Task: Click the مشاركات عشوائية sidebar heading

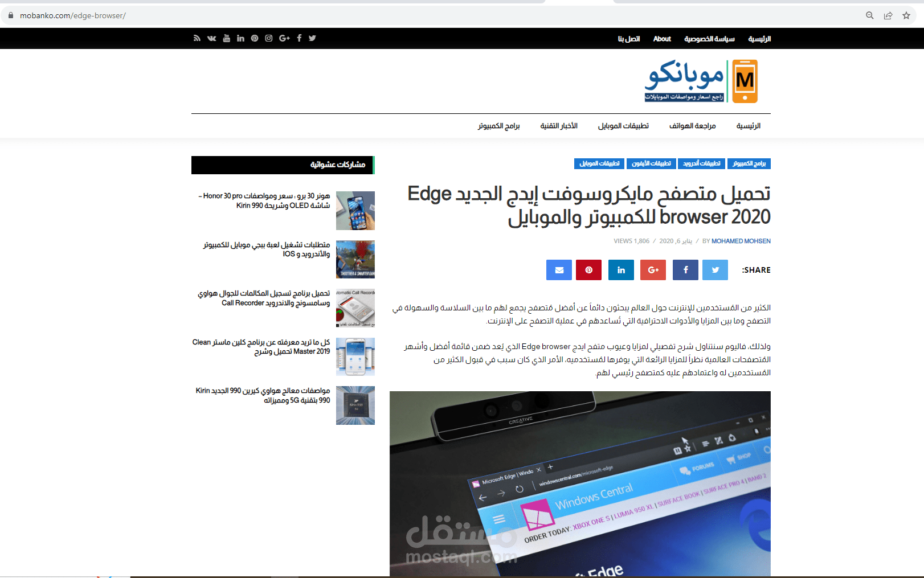Action: coord(338,165)
